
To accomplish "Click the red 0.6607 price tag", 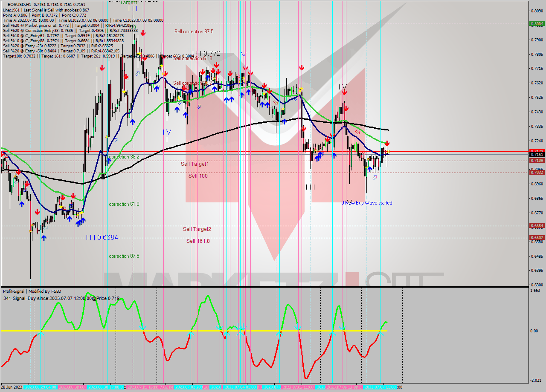I will [x=536, y=238].
